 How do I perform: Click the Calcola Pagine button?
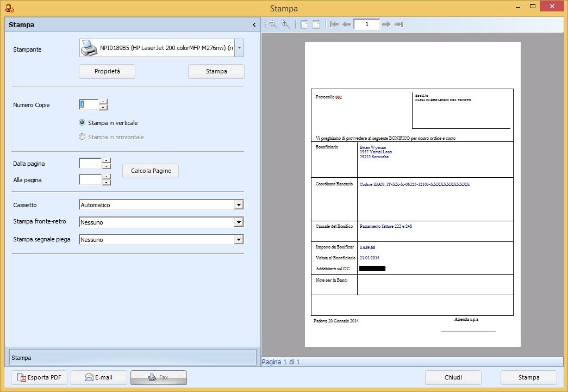point(151,171)
